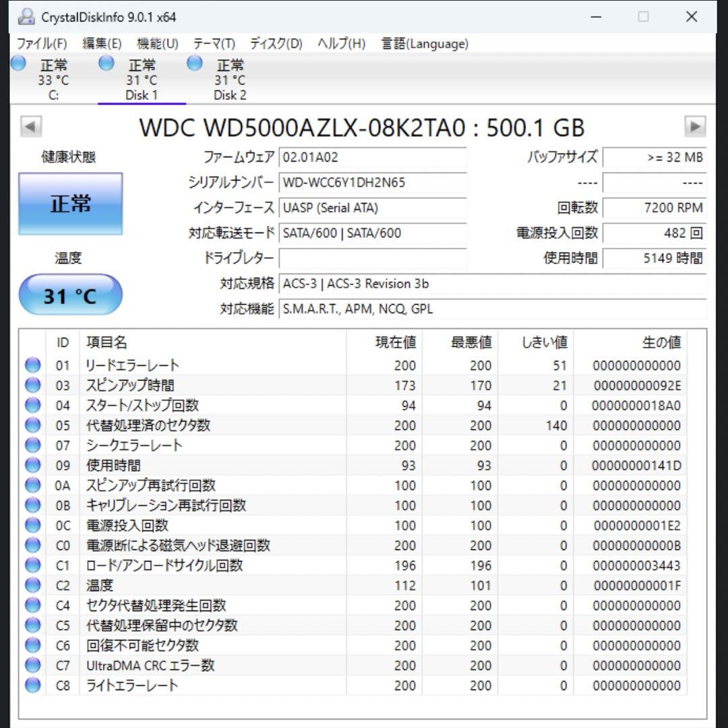Click the blue status orb above drive C:
This screenshot has height=728, width=728.
tap(19, 63)
